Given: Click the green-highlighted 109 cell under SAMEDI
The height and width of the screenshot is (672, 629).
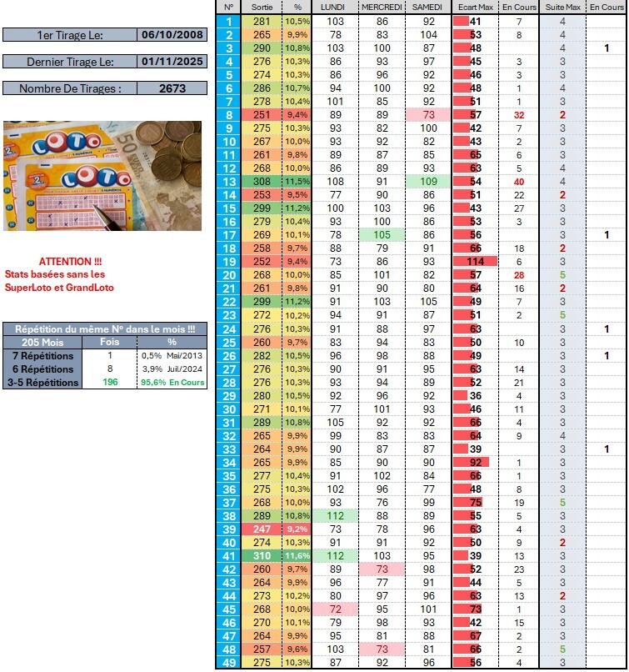Looking at the screenshot, I should [x=428, y=181].
